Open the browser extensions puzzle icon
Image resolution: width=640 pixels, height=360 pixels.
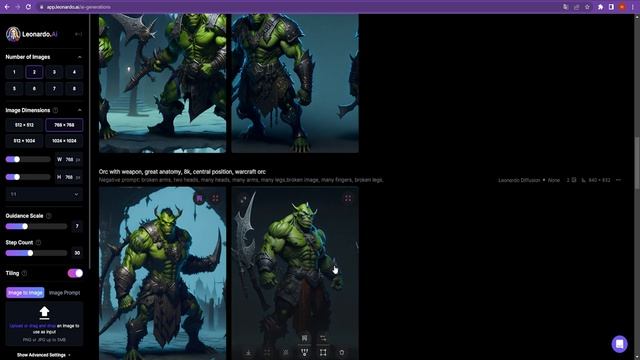(x=600, y=7)
